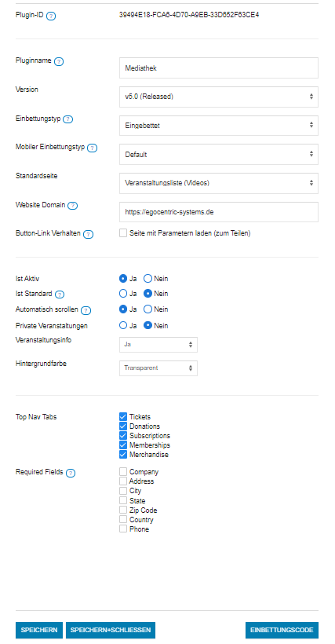Viewport: 335px width, 644px height.
Task: Open the Version dropdown
Action: 219,97
